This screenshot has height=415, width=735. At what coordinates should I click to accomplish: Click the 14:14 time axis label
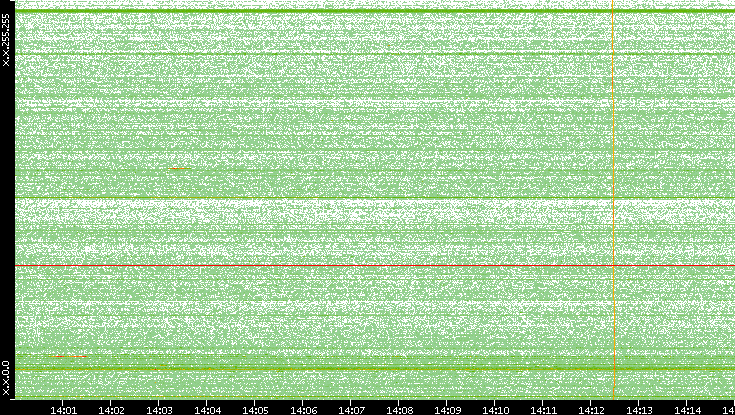[687, 410]
